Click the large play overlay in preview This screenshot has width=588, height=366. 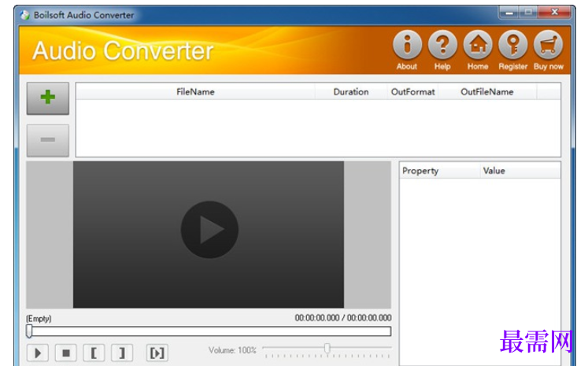tap(209, 230)
